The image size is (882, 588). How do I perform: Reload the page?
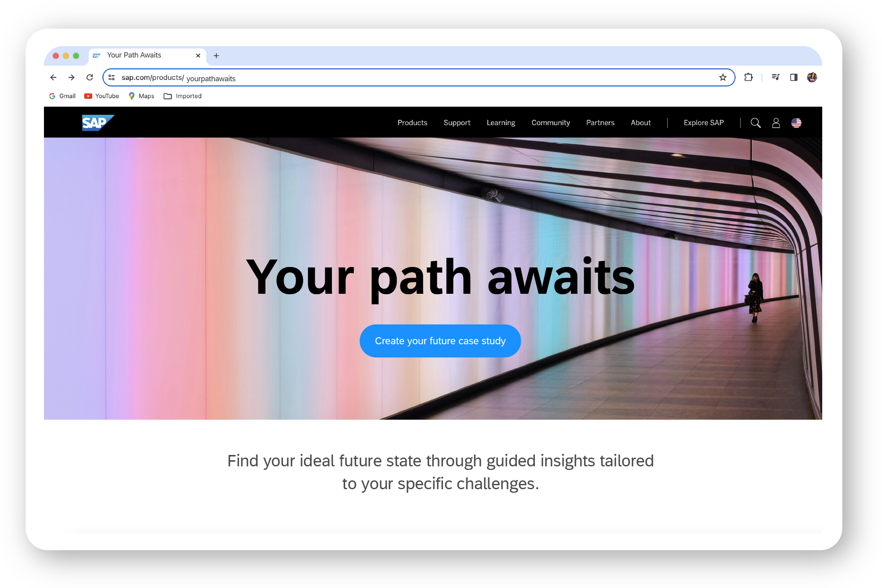tap(90, 78)
